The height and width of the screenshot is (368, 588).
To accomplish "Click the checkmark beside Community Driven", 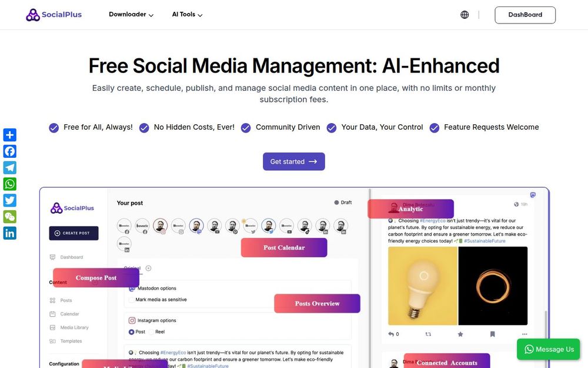I will click(x=246, y=128).
